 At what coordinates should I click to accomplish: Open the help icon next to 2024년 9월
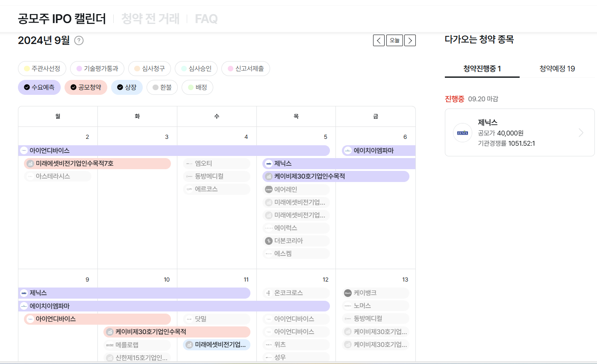point(79,41)
